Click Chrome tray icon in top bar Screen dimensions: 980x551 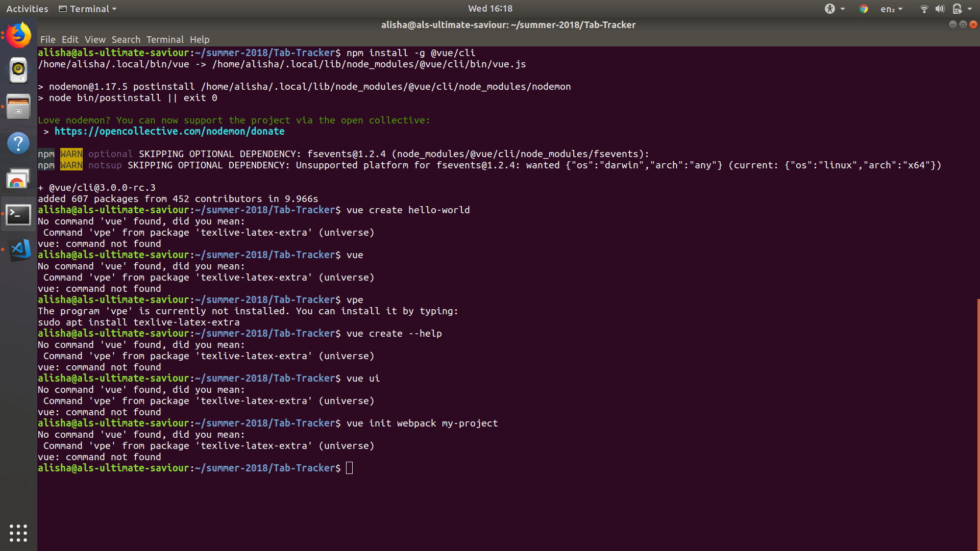pos(864,9)
